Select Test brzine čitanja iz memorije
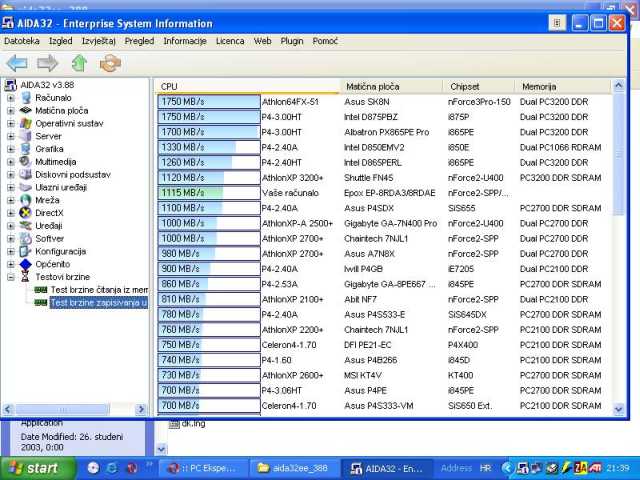The image size is (640, 480). click(x=99, y=289)
